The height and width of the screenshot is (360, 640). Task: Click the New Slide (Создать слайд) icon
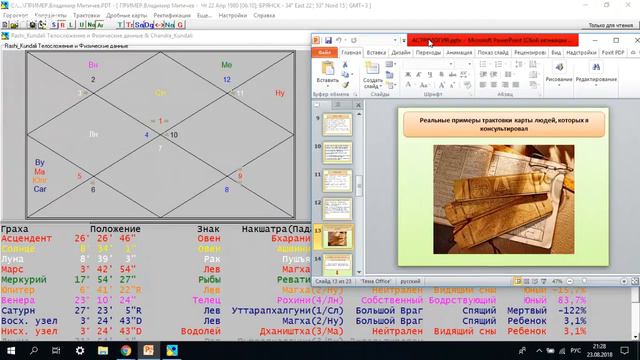[x=372, y=68]
